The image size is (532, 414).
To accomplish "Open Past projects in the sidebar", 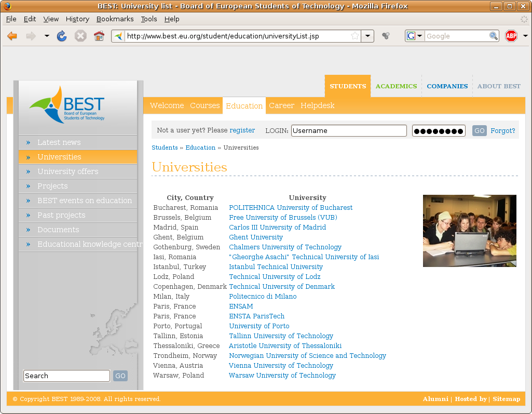I will pyautogui.click(x=78, y=216).
